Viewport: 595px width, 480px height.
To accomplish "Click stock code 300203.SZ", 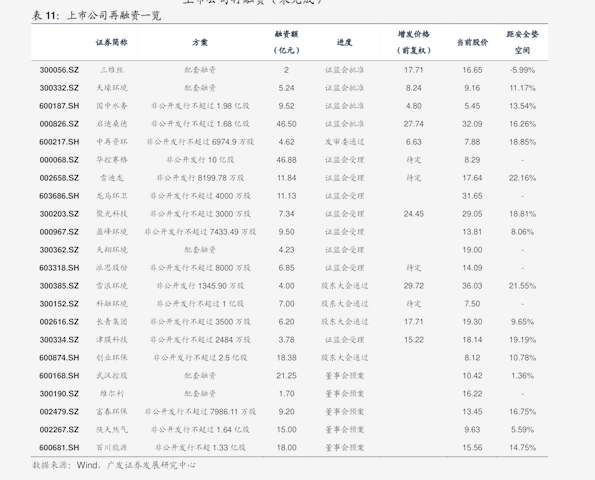I will [59, 214].
